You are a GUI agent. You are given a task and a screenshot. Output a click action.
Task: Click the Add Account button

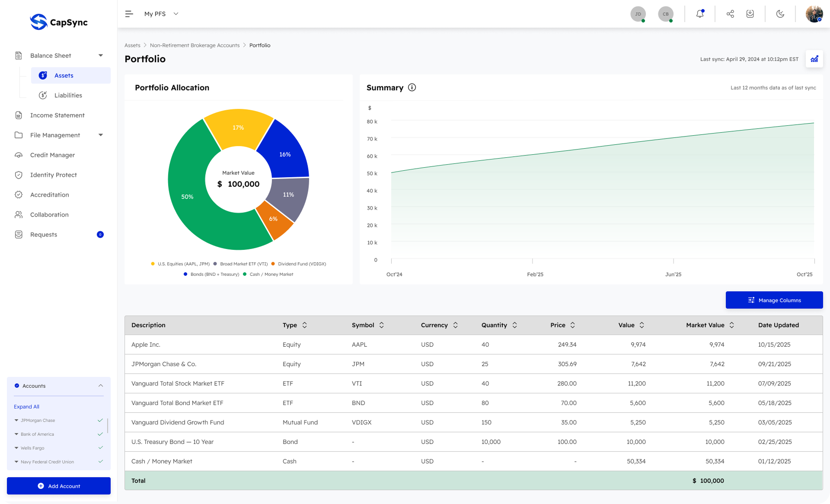coord(59,486)
